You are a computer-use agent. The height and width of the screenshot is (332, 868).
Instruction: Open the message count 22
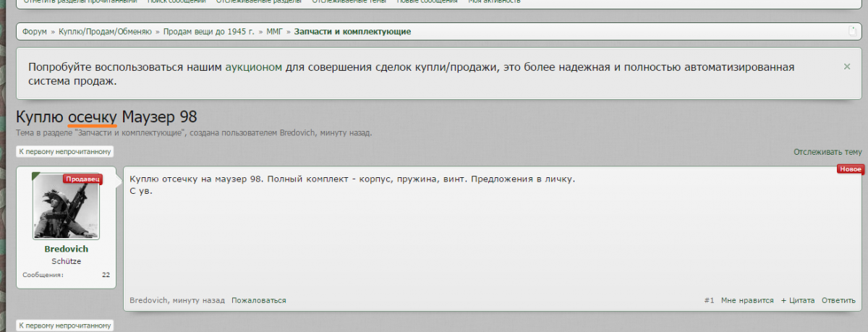(x=106, y=275)
